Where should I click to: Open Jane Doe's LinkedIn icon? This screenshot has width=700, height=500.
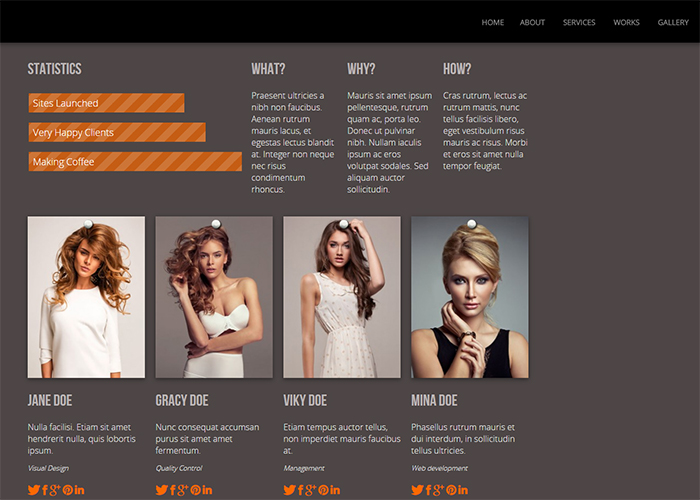(x=79, y=490)
